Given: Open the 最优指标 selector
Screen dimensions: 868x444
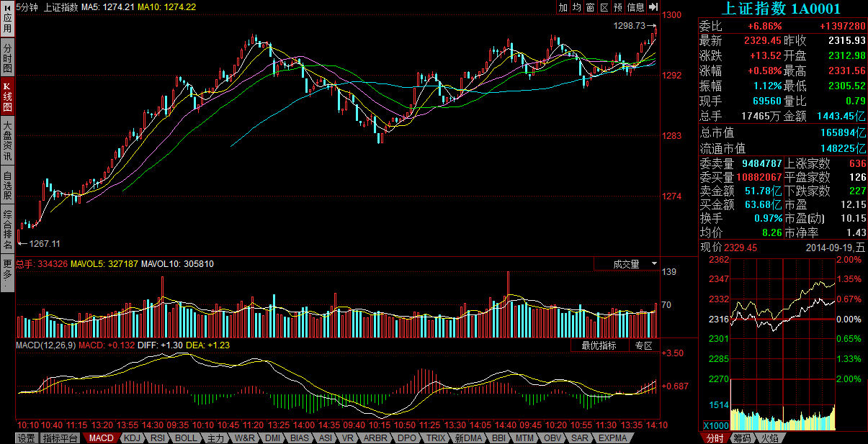Looking at the screenshot, I should click(599, 345).
